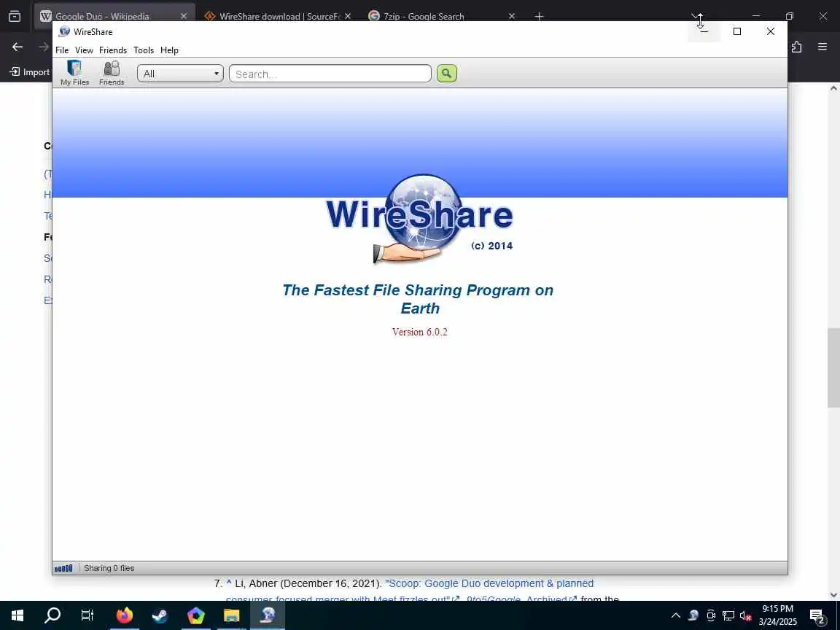Open browser extensions puzzle icon
The height and width of the screenshot is (630, 840).
click(796, 47)
